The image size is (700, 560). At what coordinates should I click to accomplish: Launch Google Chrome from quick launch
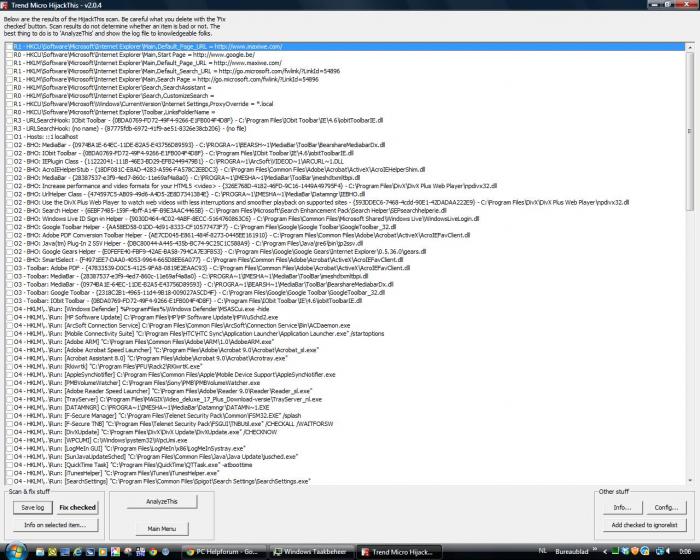153,552
